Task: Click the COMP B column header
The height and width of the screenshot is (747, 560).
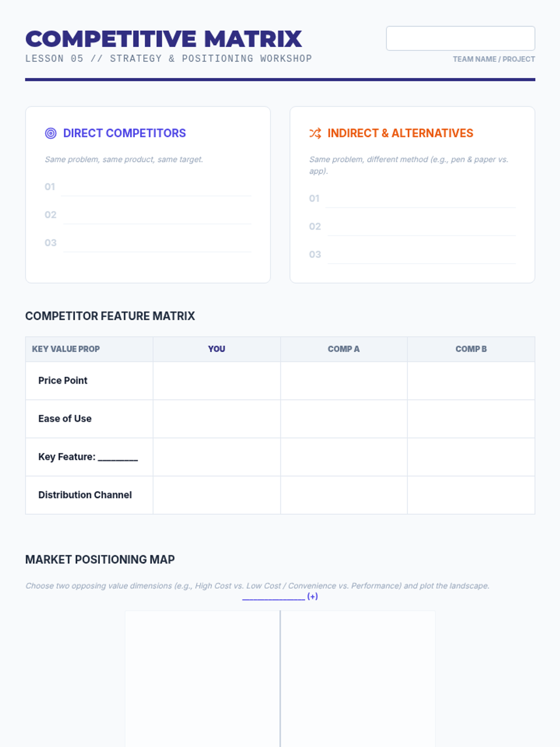Action: pos(471,349)
